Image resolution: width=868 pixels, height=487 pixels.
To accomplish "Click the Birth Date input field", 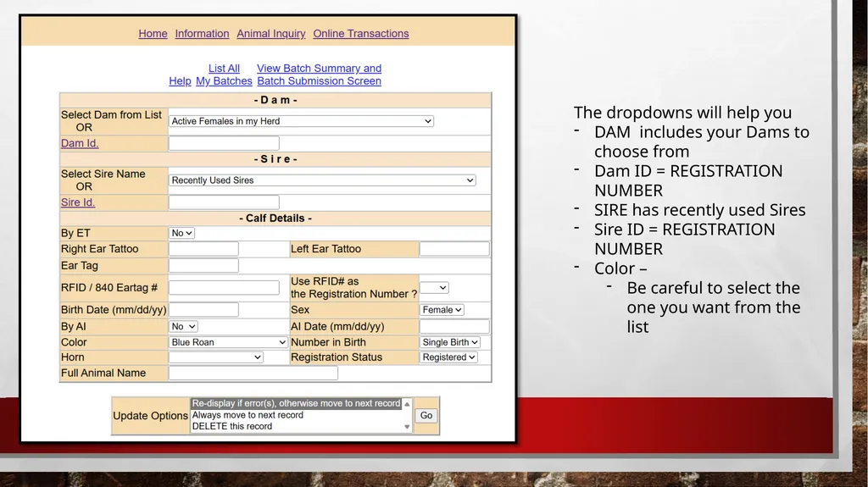I will (203, 310).
